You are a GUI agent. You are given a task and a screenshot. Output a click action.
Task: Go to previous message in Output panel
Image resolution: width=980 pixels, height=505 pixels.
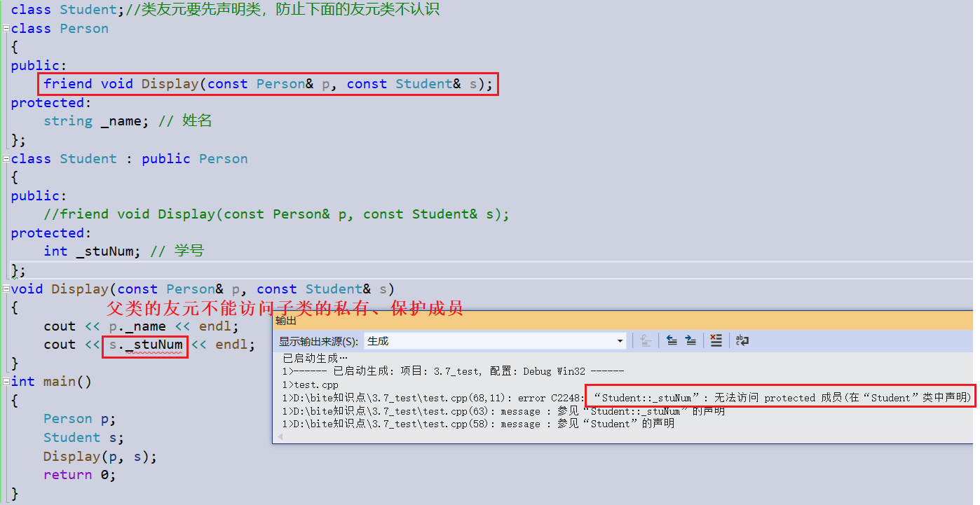point(672,340)
